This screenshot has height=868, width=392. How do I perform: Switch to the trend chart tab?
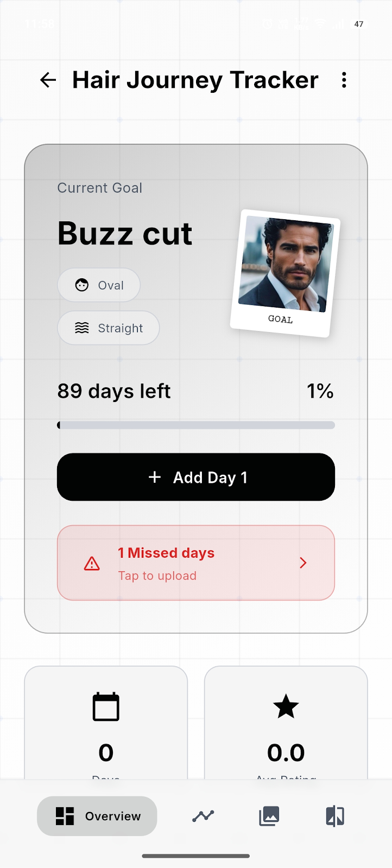coord(203,816)
